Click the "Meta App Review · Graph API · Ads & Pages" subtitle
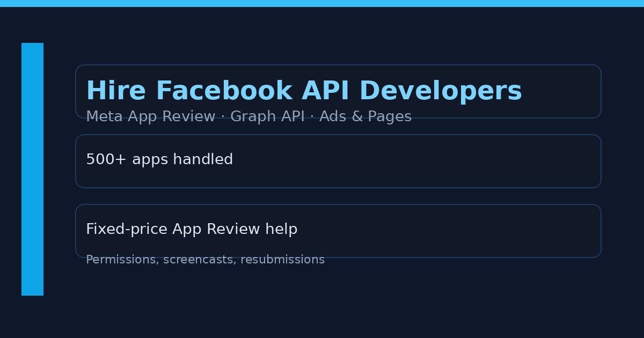644x338 pixels. pos(248,117)
